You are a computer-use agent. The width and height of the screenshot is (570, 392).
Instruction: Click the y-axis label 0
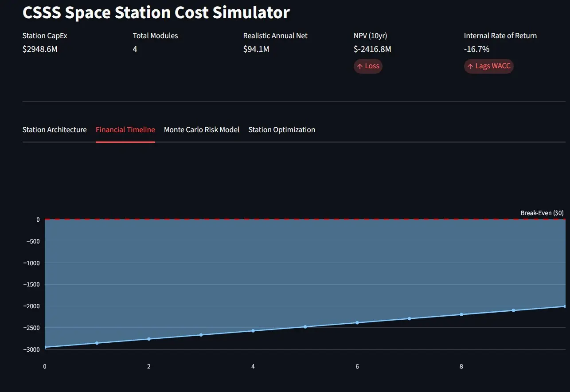(38, 220)
